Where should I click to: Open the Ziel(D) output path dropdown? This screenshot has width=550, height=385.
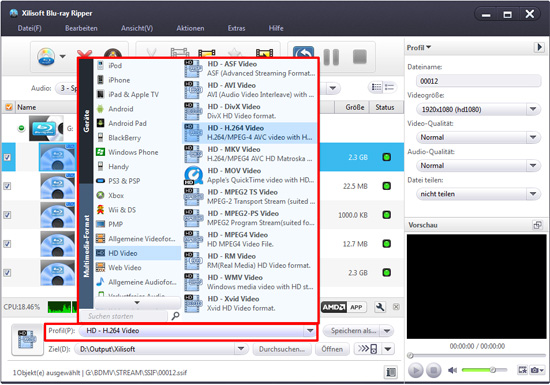pyautogui.click(x=241, y=349)
